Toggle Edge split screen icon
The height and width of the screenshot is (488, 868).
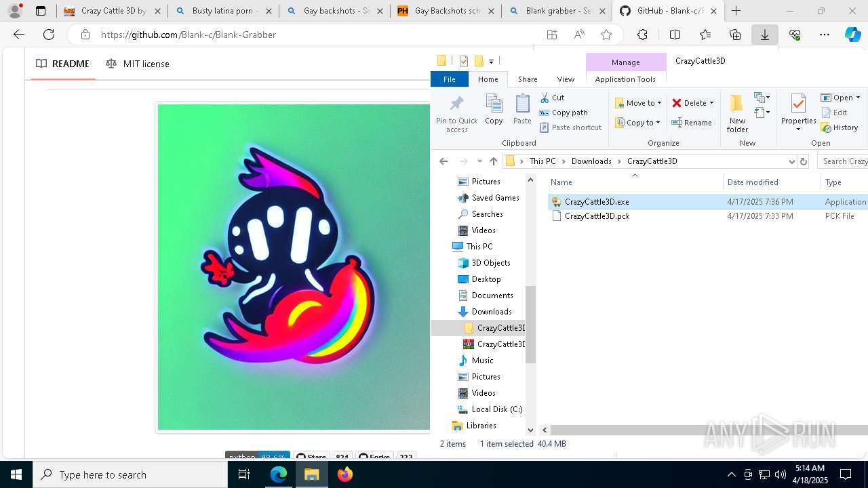coord(675,35)
